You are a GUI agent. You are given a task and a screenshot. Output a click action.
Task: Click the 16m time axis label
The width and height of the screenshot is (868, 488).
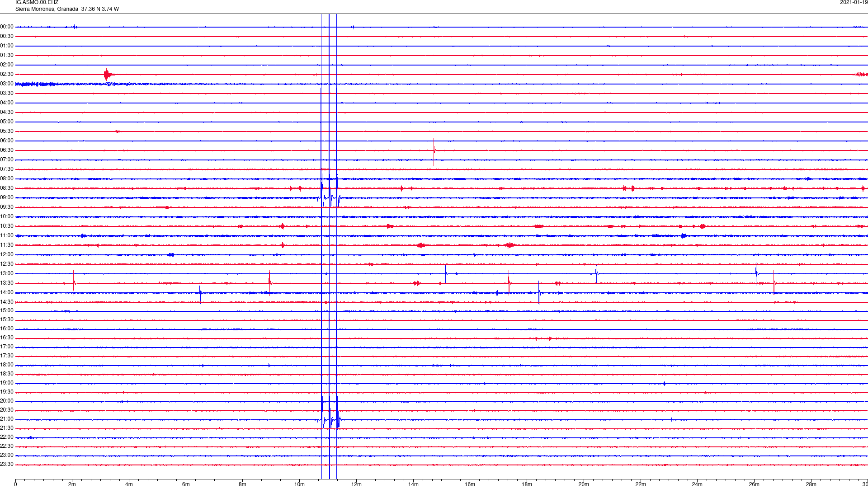pyautogui.click(x=470, y=485)
